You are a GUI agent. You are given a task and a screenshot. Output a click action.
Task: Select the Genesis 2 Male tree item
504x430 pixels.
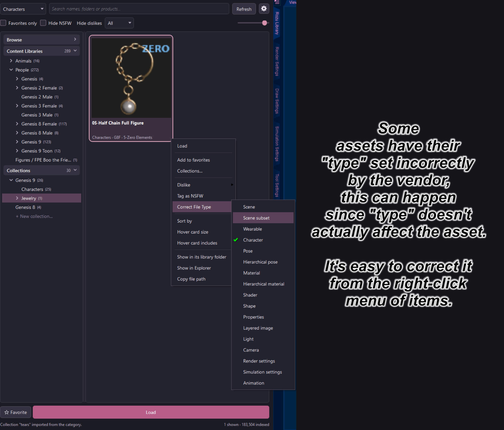(x=40, y=97)
